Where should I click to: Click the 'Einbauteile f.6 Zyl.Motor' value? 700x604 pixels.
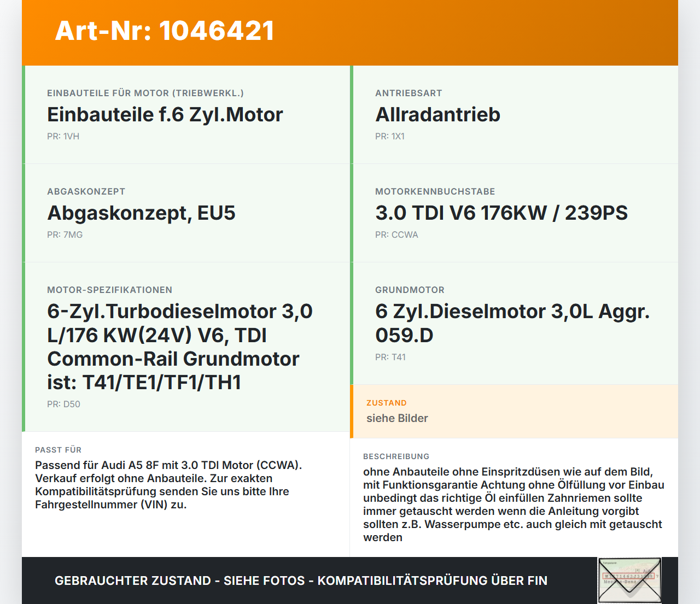pyautogui.click(x=165, y=114)
